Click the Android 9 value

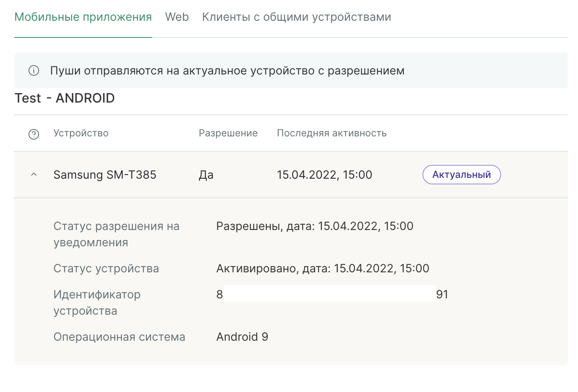(x=242, y=337)
